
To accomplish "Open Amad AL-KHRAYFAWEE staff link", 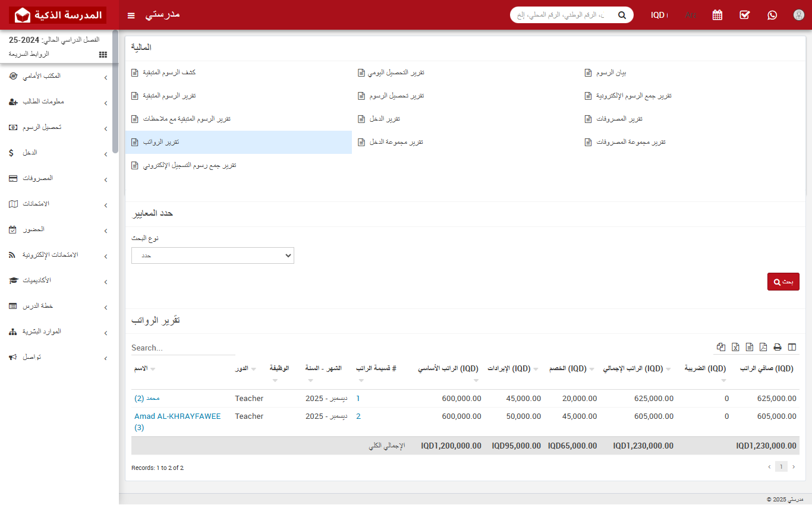I will (x=177, y=416).
